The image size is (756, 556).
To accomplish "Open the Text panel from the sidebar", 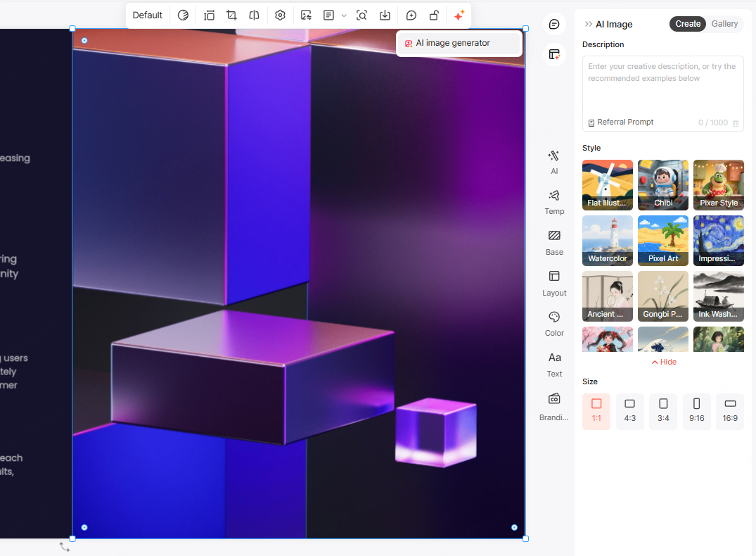I will 554,364.
